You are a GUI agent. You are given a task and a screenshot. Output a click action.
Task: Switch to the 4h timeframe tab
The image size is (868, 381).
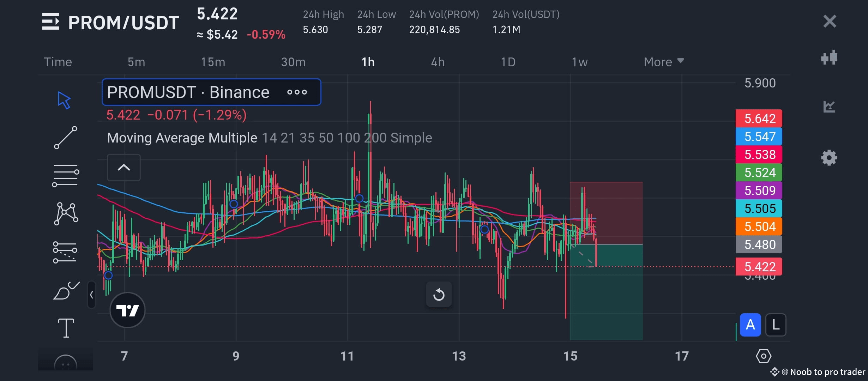438,62
